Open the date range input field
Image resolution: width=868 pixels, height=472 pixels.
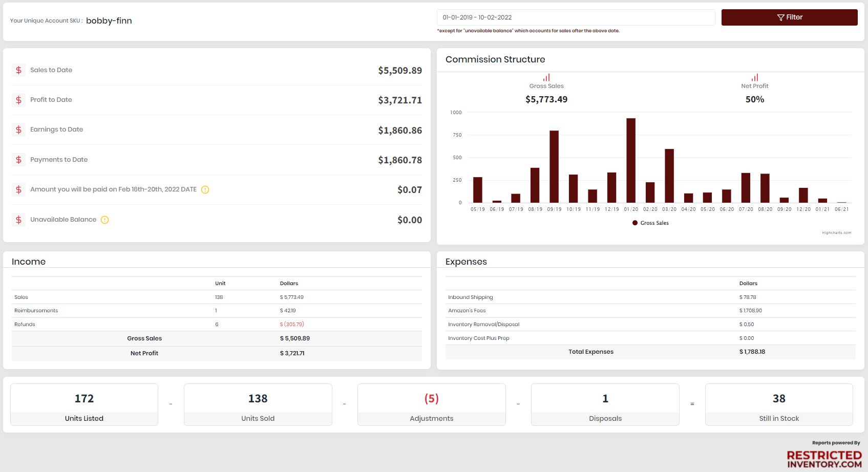tap(576, 17)
